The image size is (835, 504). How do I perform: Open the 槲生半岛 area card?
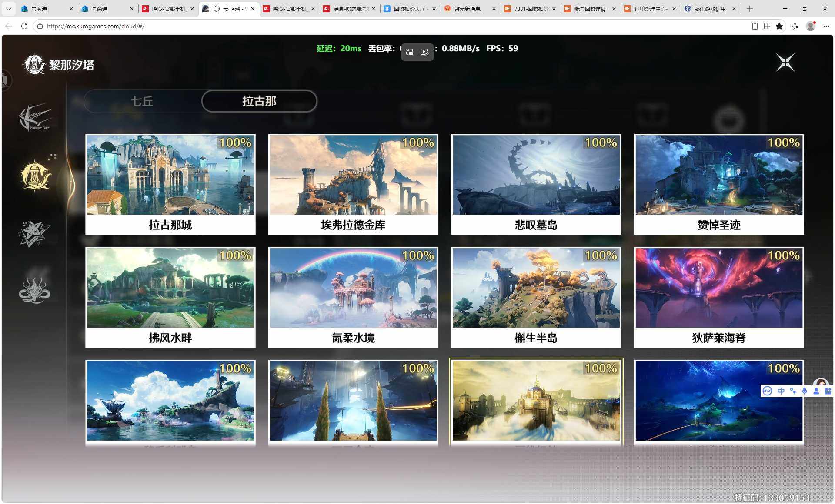click(536, 297)
